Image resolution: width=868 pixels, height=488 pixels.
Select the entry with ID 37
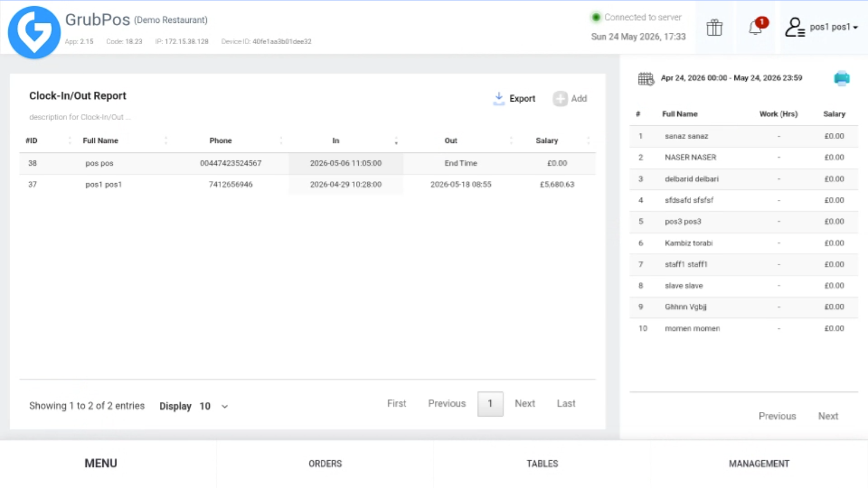tap(307, 185)
